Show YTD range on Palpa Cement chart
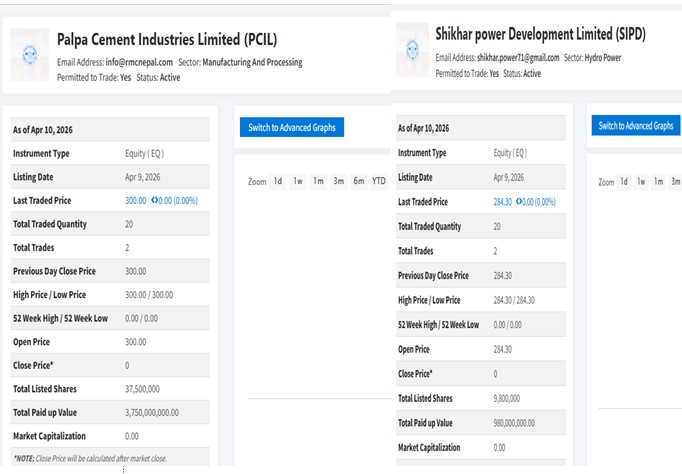The height and width of the screenshot is (474, 682). [x=379, y=181]
